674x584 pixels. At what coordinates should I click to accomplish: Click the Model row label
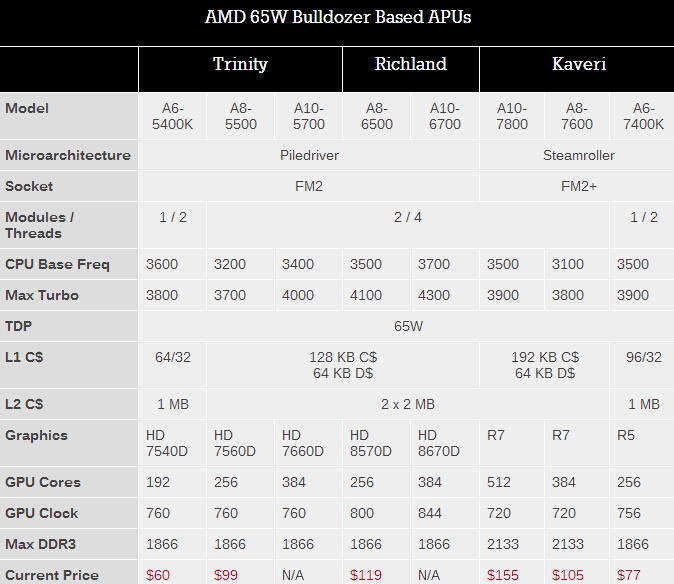click(27, 108)
